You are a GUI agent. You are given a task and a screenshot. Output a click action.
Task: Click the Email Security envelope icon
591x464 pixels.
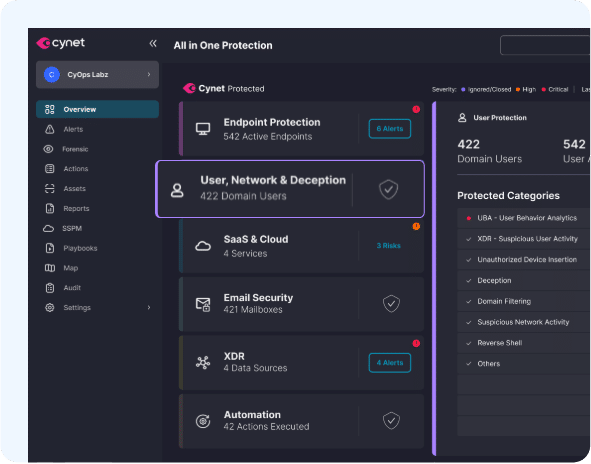pos(203,304)
